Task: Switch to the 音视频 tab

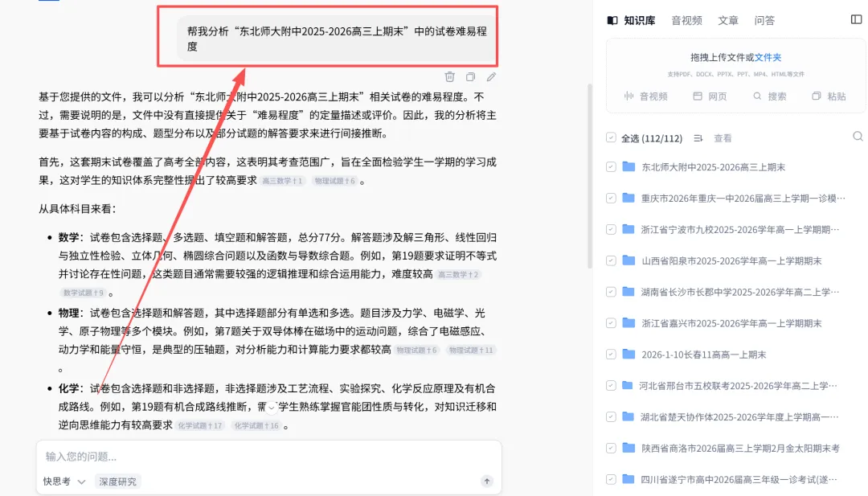Action: 686,20
